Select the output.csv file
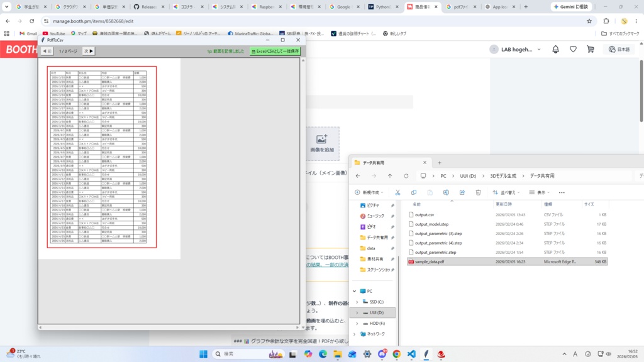 (x=508, y=215)
